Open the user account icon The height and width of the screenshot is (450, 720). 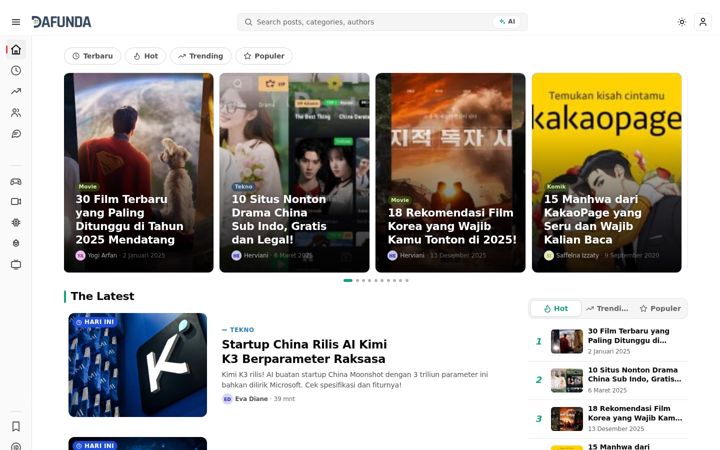[x=703, y=22]
